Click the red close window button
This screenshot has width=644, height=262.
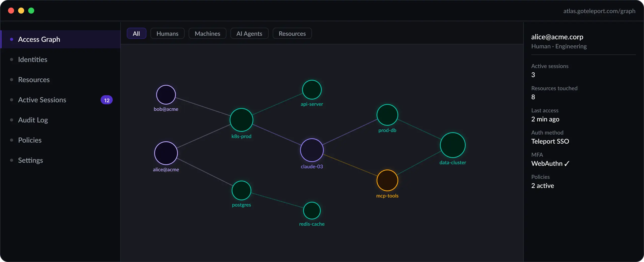click(11, 11)
